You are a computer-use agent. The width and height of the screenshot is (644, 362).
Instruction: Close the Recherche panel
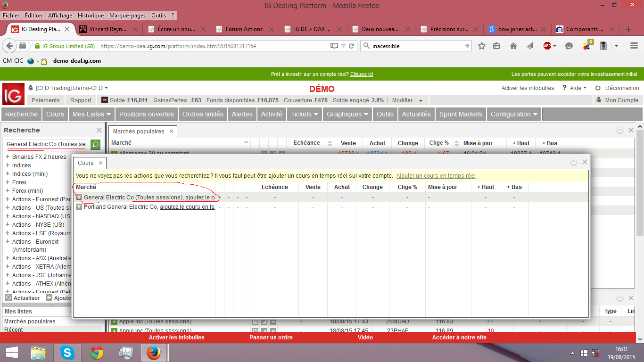pyautogui.click(x=99, y=130)
